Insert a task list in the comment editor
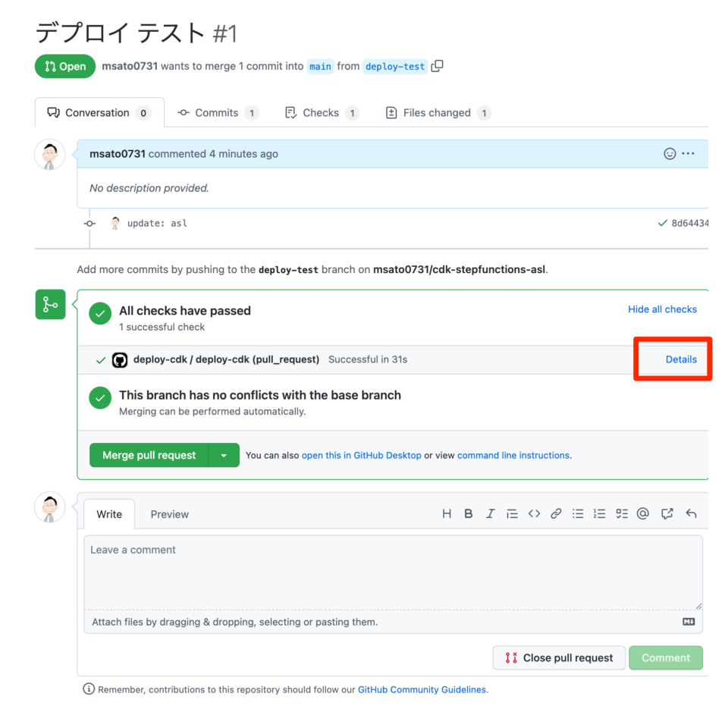Image resolution: width=728 pixels, height=709 pixels. click(x=621, y=513)
